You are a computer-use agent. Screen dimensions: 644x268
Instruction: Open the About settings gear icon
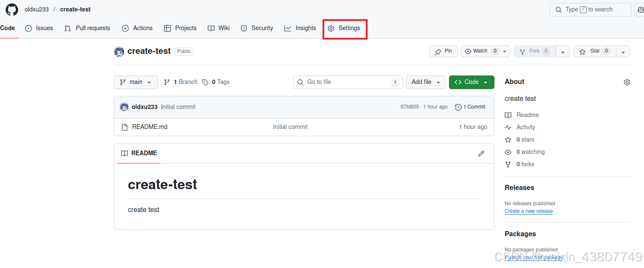coord(627,82)
